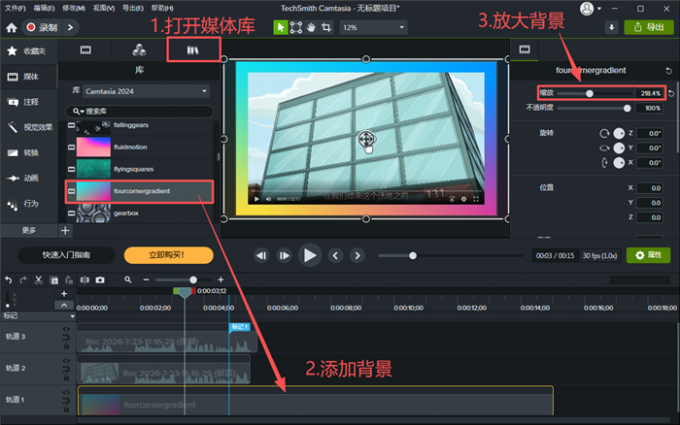
Task: Click the timeline paste icon
Action: tap(69, 280)
